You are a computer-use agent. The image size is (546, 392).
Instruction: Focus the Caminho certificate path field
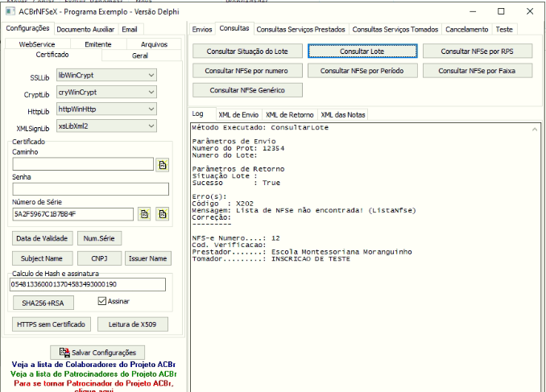click(x=83, y=164)
